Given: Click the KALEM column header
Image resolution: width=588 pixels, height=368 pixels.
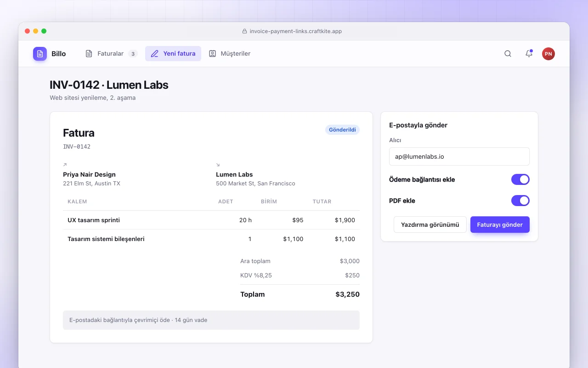Looking at the screenshot, I should click(x=77, y=201).
